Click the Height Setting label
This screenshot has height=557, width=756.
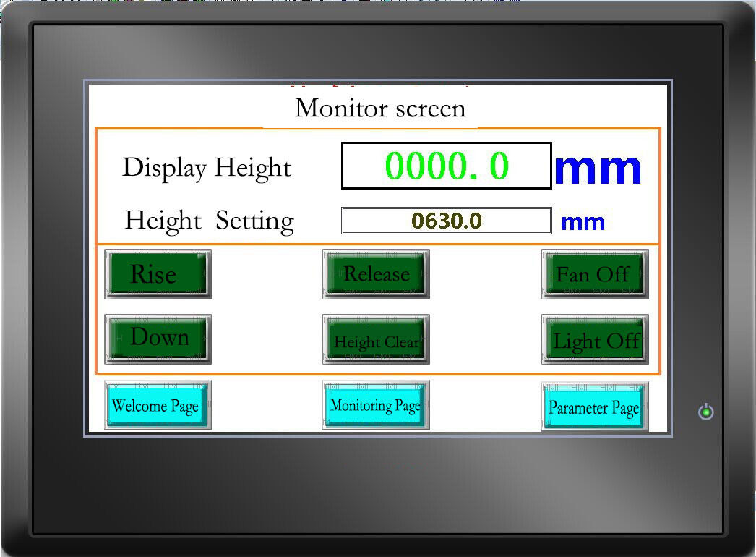point(209,221)
